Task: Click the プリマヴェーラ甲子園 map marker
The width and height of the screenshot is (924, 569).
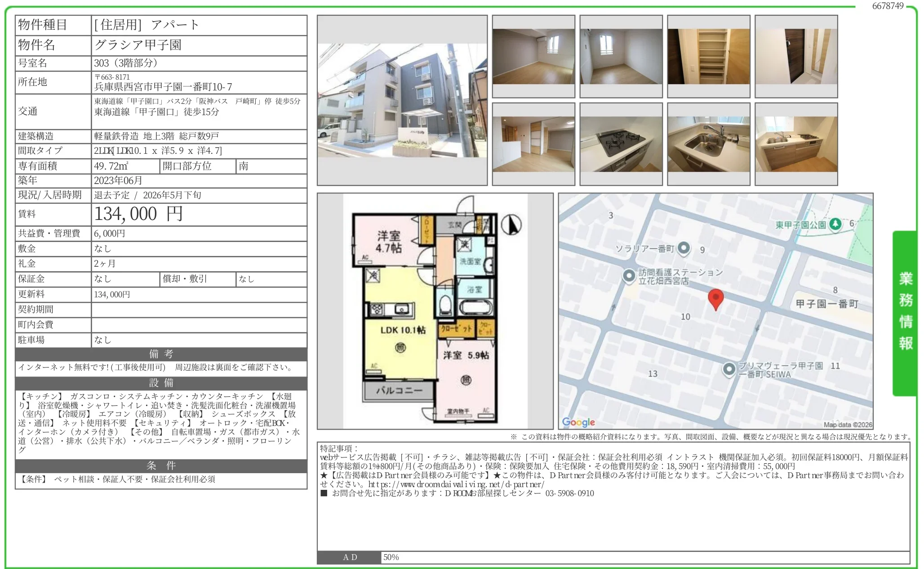Action: pyautogui.click(x=729, y=369)
